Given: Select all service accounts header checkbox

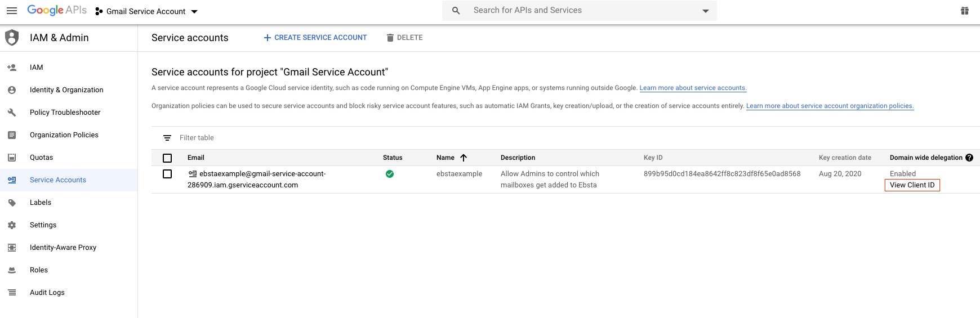Looking at the screenshot, I should coord(167,158).
